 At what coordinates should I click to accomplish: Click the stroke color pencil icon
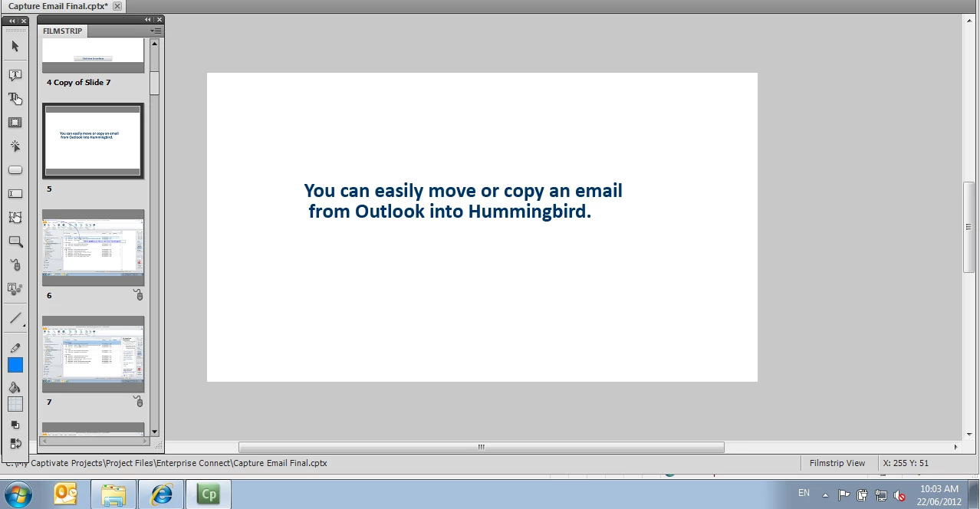15,348
